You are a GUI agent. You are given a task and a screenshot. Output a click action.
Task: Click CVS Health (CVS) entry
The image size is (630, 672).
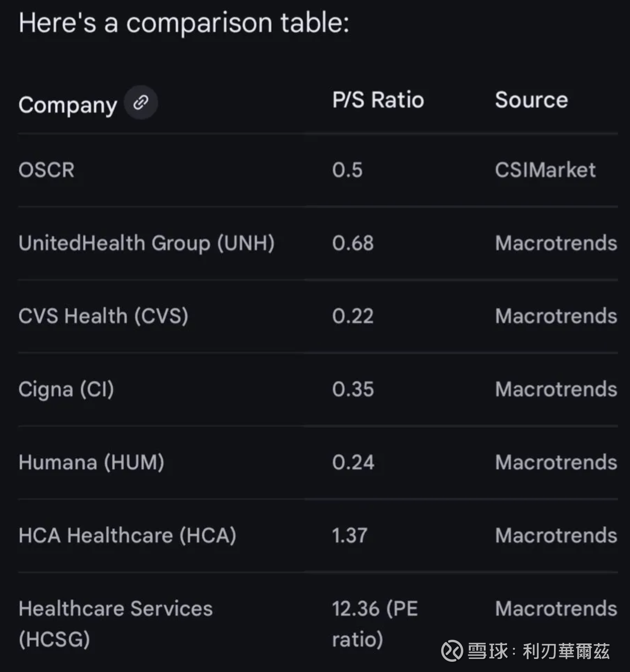tap(103, 316)
